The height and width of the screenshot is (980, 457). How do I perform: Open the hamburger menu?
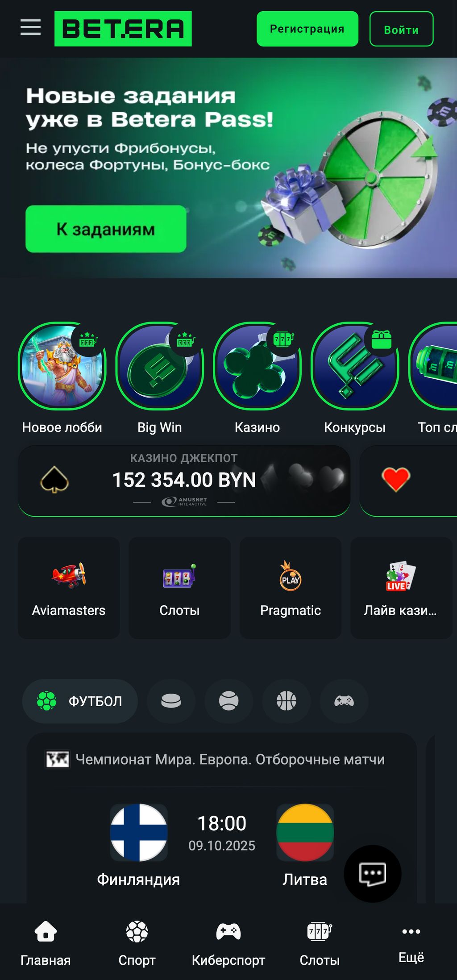click(30, 27)
